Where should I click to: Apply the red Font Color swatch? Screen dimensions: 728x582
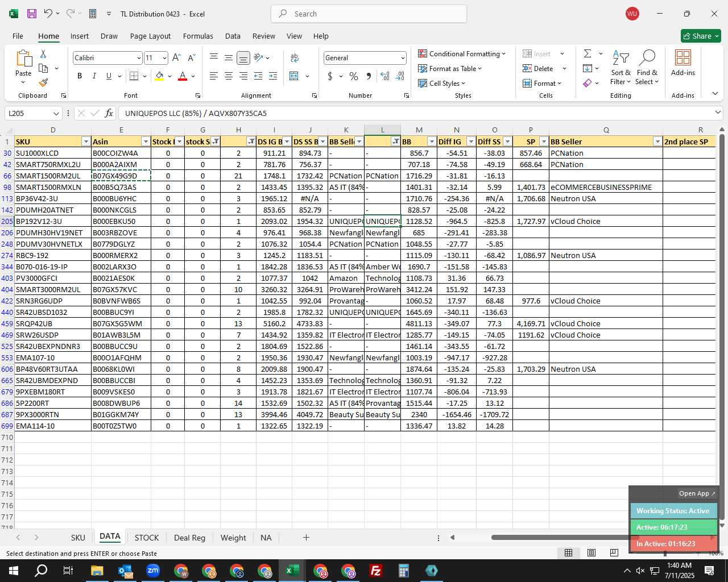pos(183,76)
